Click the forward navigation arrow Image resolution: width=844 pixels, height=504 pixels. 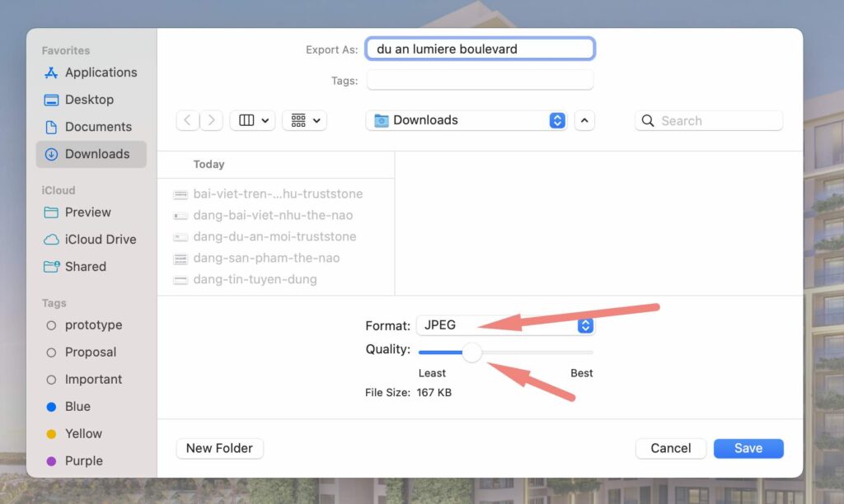[212, 120]
